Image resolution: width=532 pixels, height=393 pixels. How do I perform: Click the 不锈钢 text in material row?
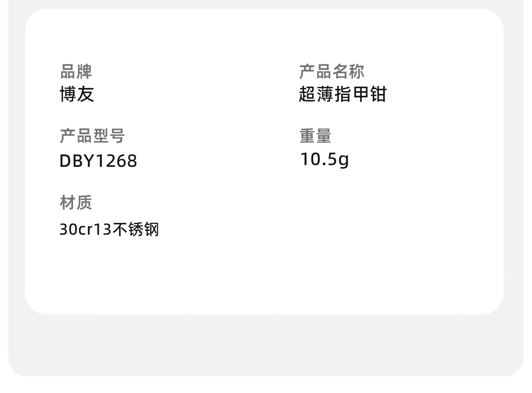136,229
